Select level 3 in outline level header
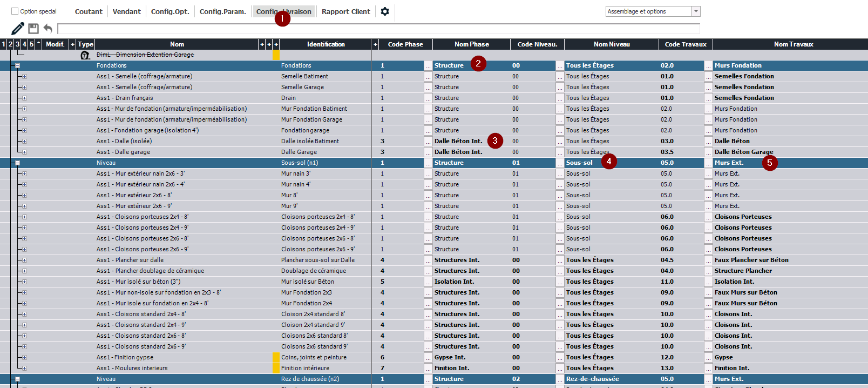The width and height of the screenshot is (868, 388). 17,44
